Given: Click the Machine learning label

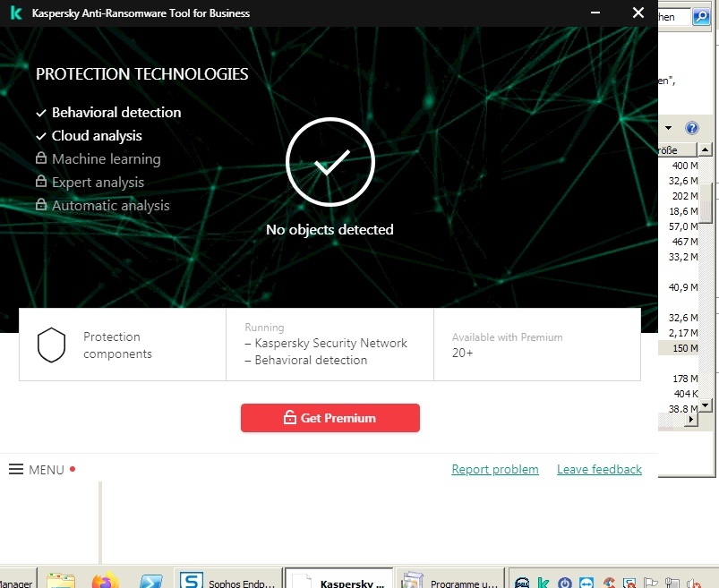Looking at the screenshot, I should (x=107, y=159).
